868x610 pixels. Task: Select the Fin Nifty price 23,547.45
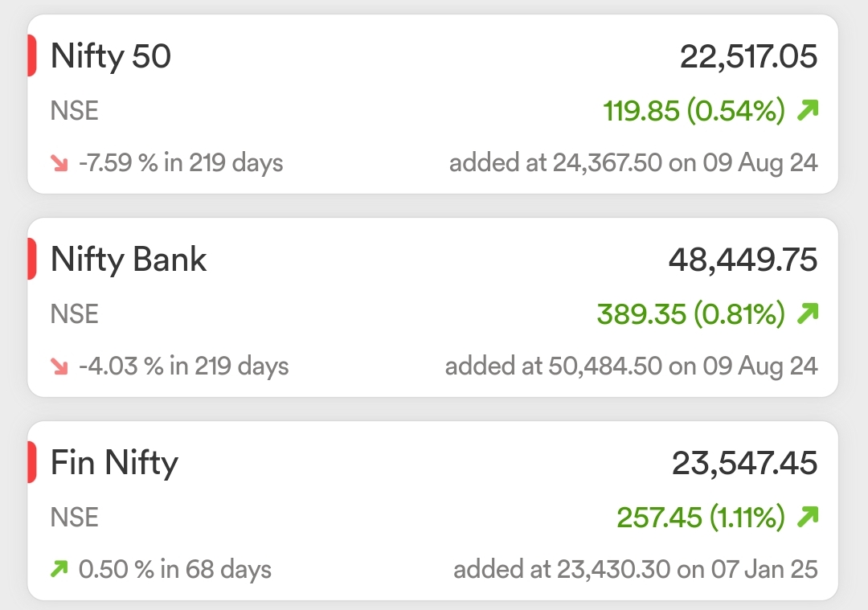(744, 464)
